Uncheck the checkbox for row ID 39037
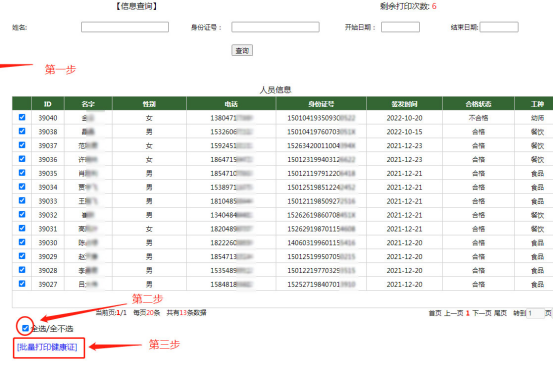The width and height of the screenshot is (553, 374). [x=22, y=145]
